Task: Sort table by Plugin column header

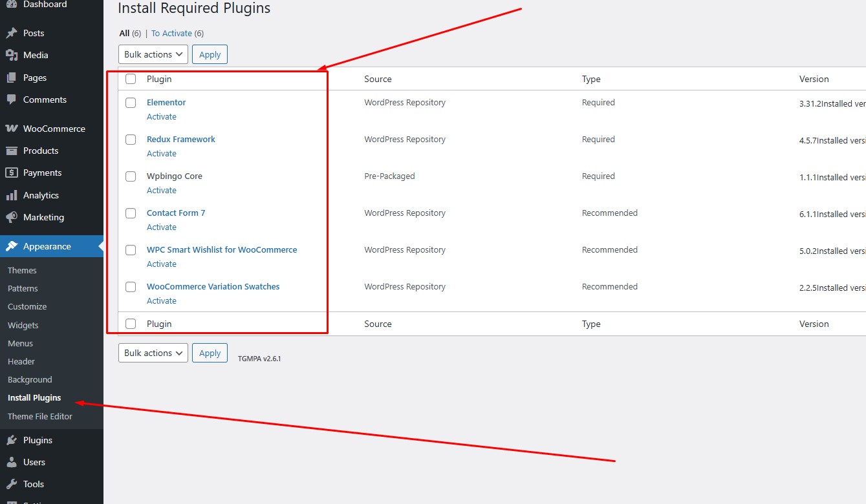Action: pos(159,79)
